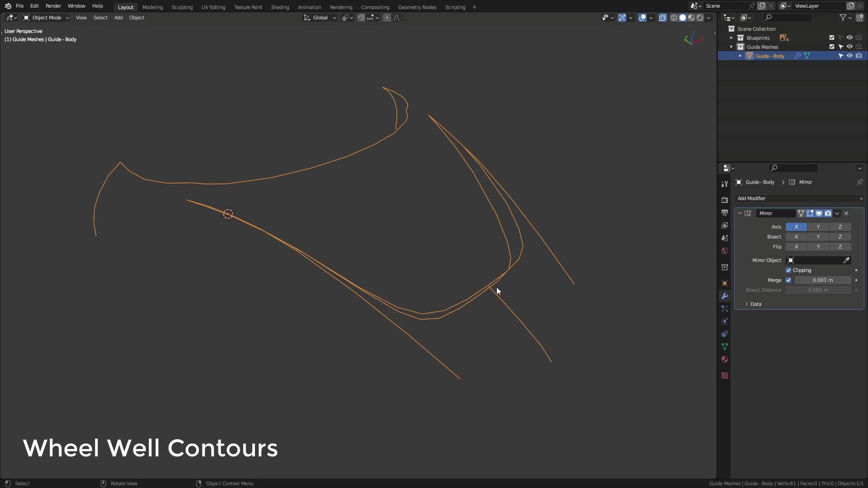Click the Merge distance 0.001 m field

[823, 280]
